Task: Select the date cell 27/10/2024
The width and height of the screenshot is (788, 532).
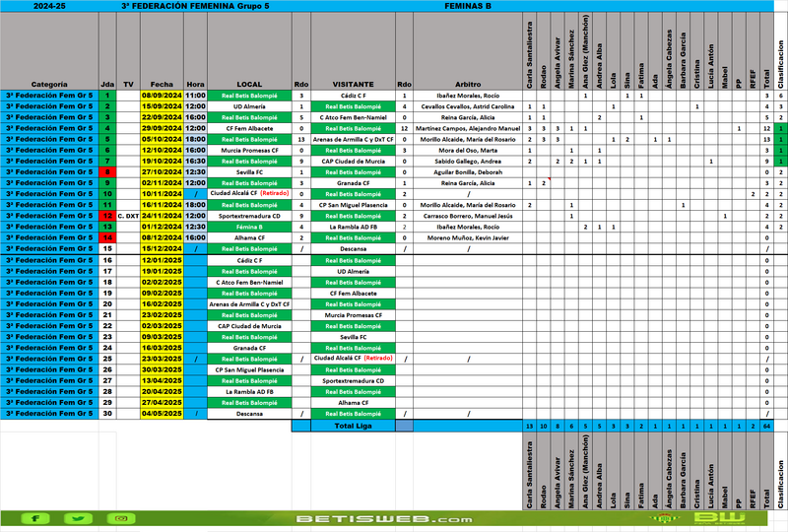Action: pyautogui.click(x=162, y=172)
